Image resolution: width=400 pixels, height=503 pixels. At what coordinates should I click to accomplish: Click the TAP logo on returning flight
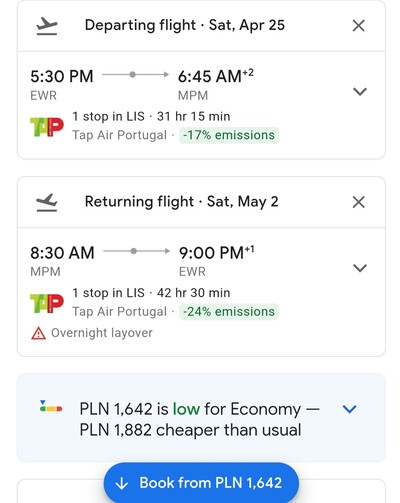(x=47, y=303)
